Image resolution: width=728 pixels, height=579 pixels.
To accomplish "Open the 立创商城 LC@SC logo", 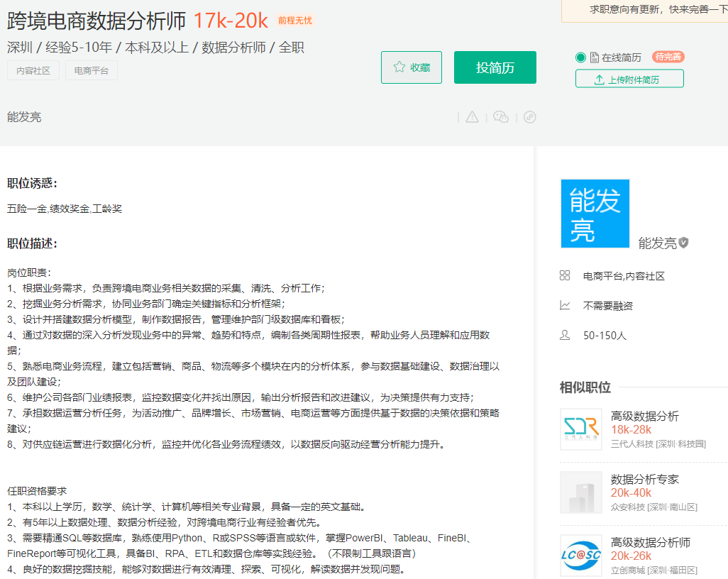I will point(580,556).
